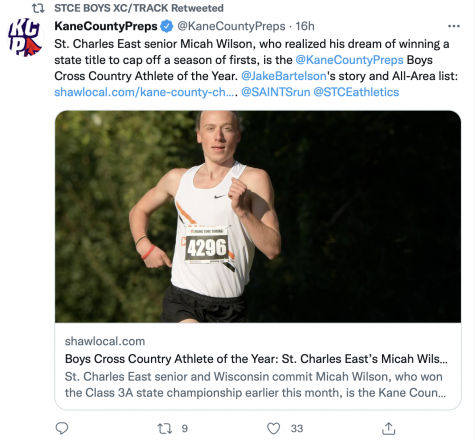Click the @KaneCountyPreps handle in header
Screen dimensions: 475x441
click(x=231, y=26)
